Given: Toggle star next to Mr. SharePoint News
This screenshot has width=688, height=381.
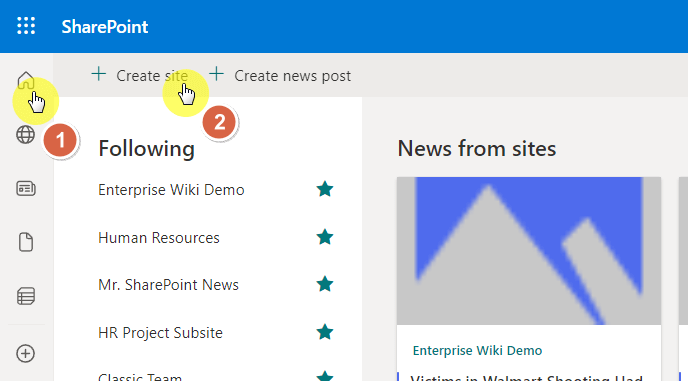Looking at the screenshot, I should [x=325, y=284].
